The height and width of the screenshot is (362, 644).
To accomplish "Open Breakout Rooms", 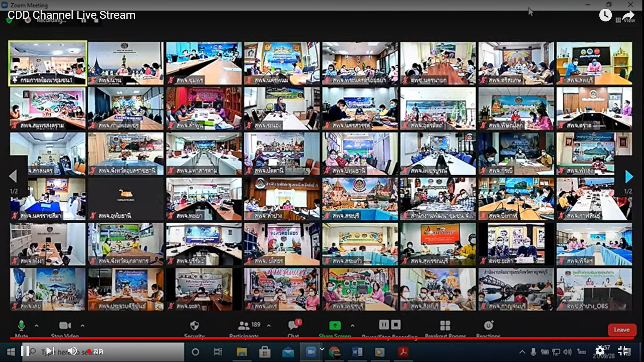I will click(x=445, y=325).
